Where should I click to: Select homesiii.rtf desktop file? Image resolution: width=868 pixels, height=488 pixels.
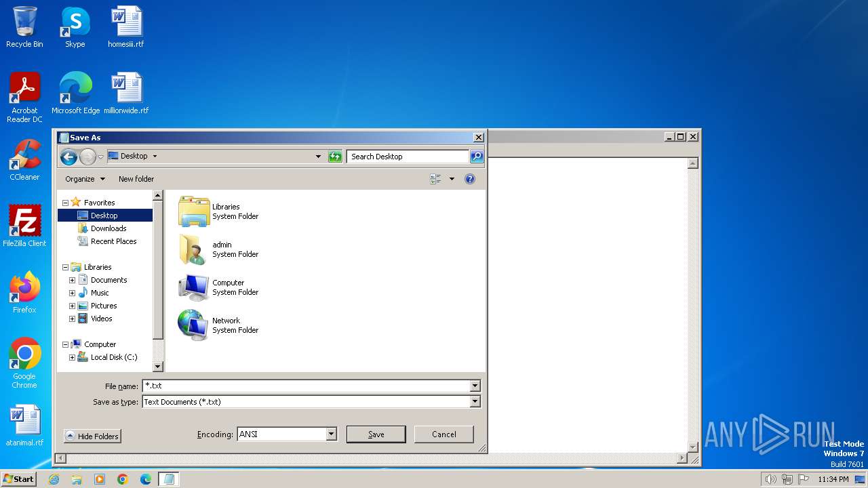click(x=126, y=27)
